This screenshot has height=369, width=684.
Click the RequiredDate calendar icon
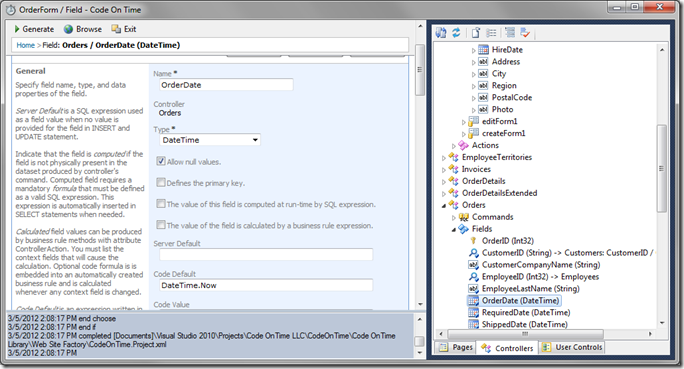(473, 312)
